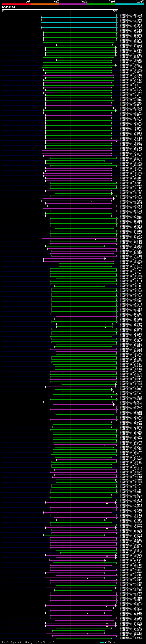Click the red 20% identity legend bar
146x644 pixels.
pos(16,4)
